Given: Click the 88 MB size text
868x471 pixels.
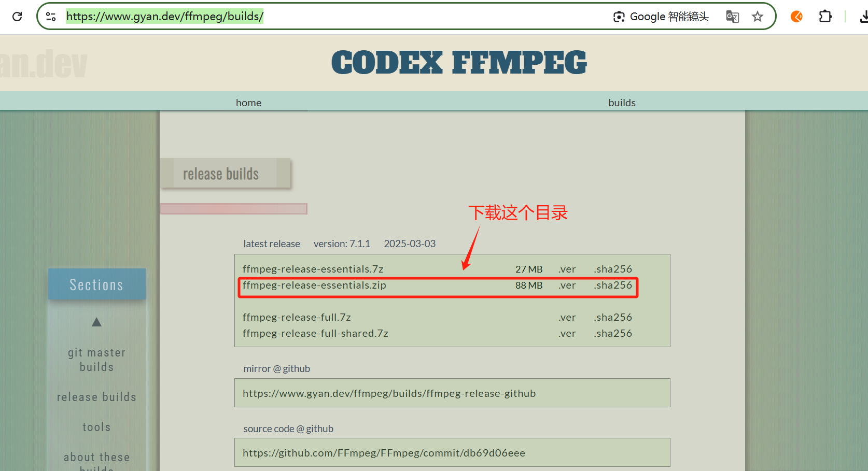Looking at the screenshot, I should (529, 285).
